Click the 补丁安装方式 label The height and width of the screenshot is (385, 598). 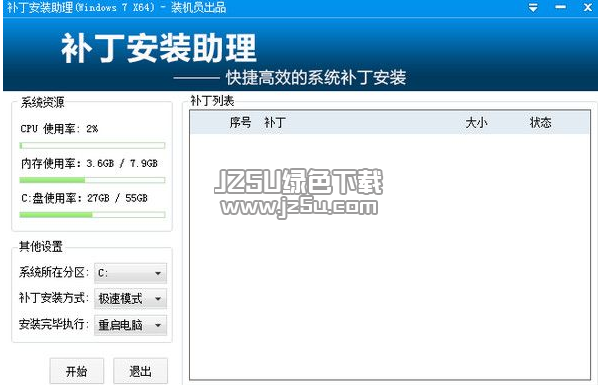pyautogui.click(x=54, y=298)
